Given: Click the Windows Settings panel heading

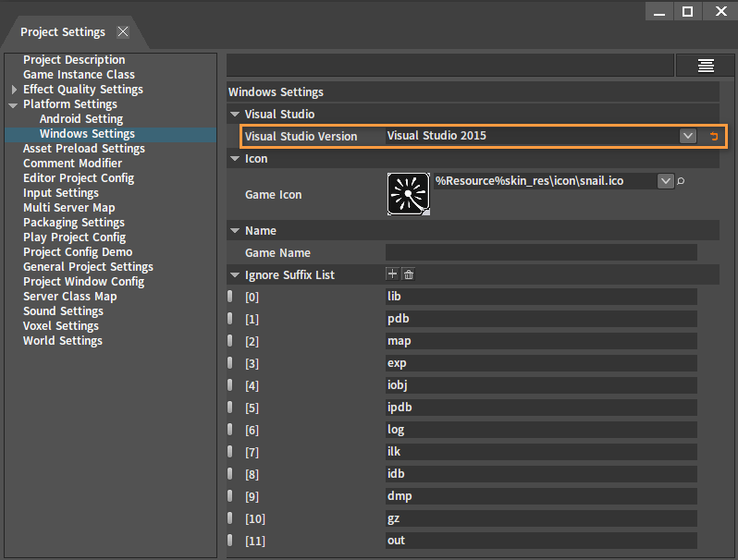Looking at the screenshot, I should tap(276, 92).
